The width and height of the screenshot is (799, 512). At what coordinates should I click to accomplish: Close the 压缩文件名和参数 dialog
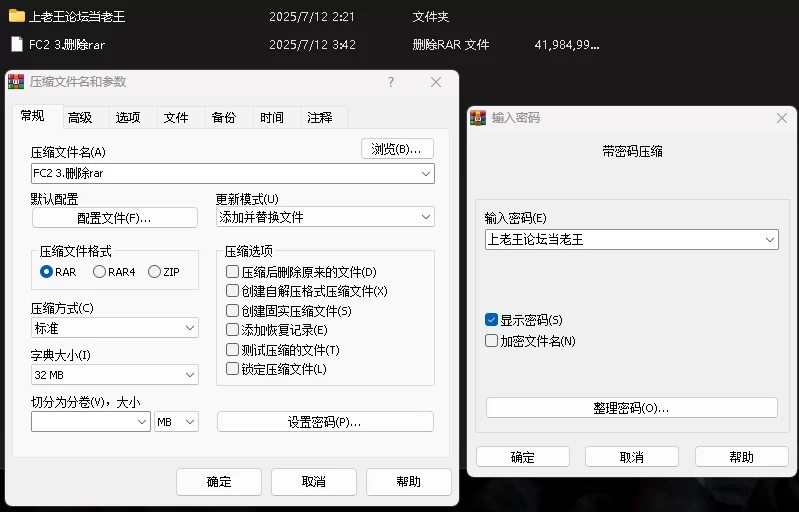(x=436, y=82)
